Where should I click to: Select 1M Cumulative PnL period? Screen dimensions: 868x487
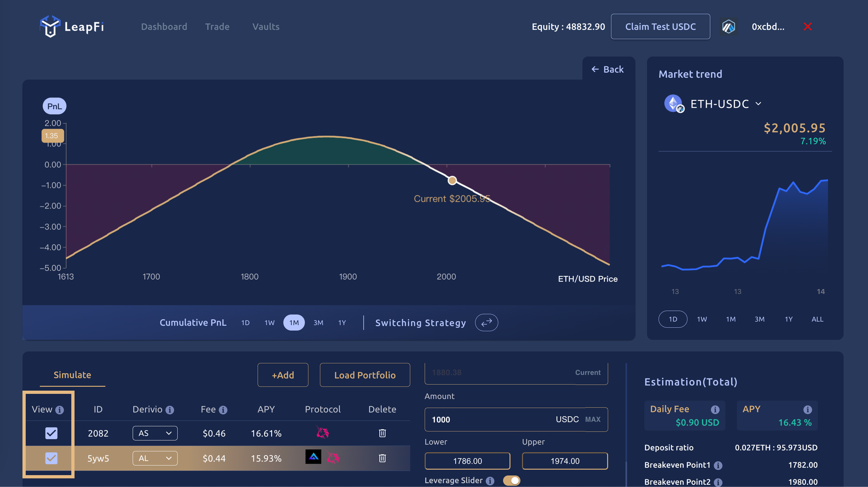coord(294,323)
